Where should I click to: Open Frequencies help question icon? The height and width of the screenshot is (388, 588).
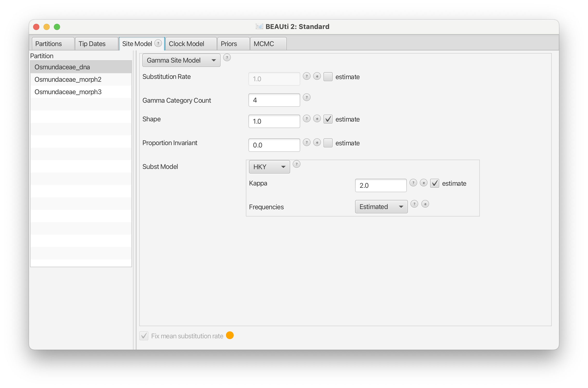tap(414, 204)
